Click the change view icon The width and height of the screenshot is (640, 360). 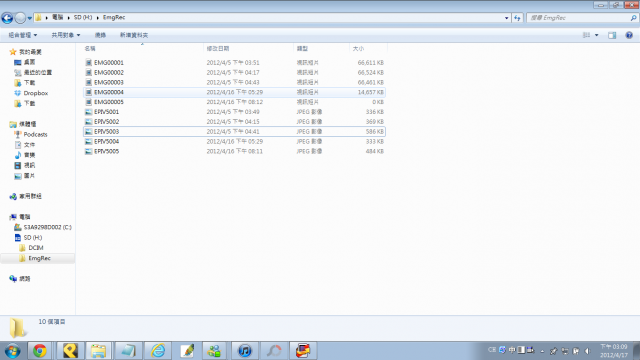click(587, 35)
